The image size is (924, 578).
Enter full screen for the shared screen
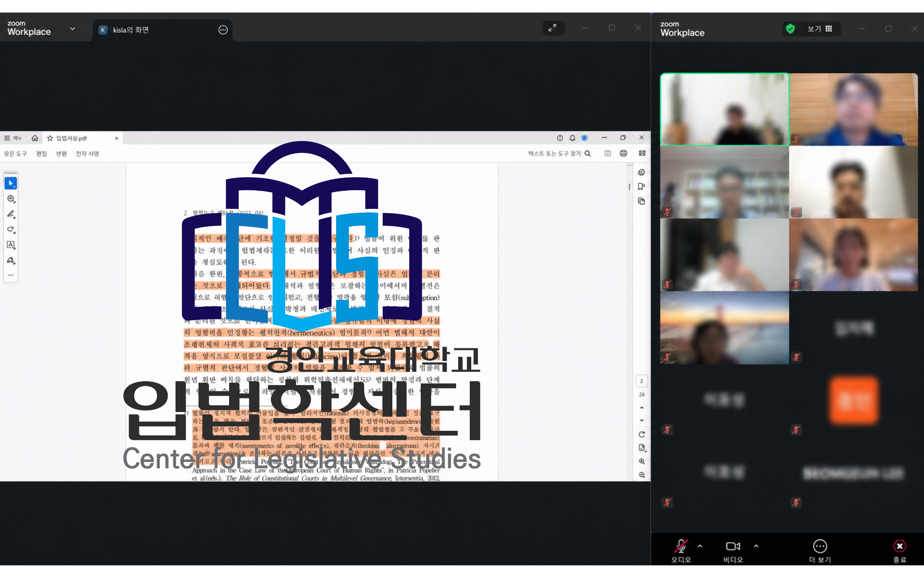tap(553, 28)
